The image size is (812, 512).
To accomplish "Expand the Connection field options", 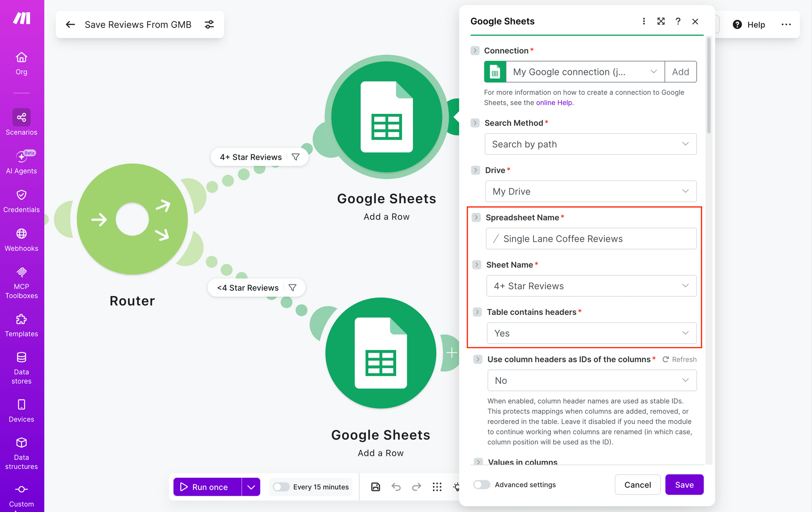I will click(475, 50).
